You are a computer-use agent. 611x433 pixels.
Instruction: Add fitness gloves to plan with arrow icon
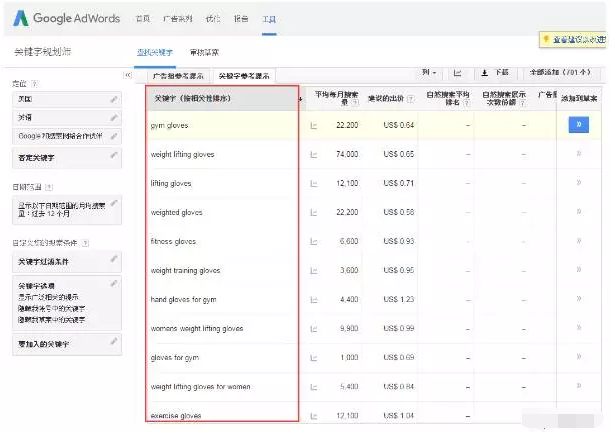click(x=579, y=241)
